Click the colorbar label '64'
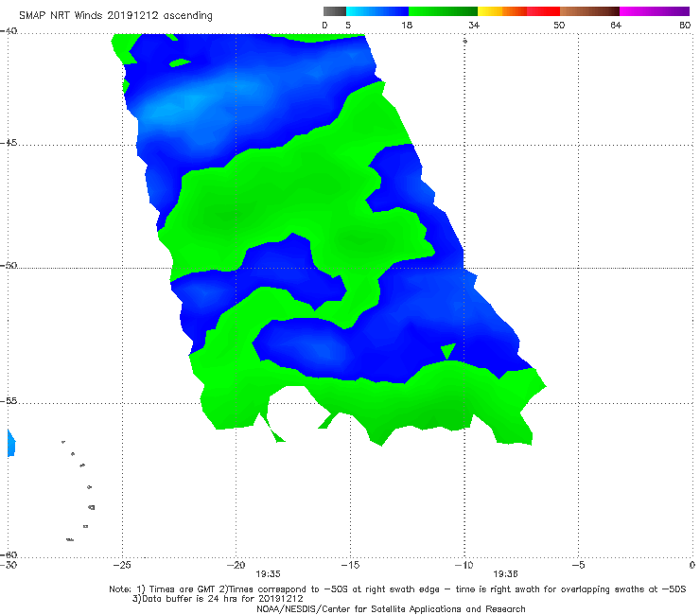Screen dimensions: 700x615 coord(616,25)
